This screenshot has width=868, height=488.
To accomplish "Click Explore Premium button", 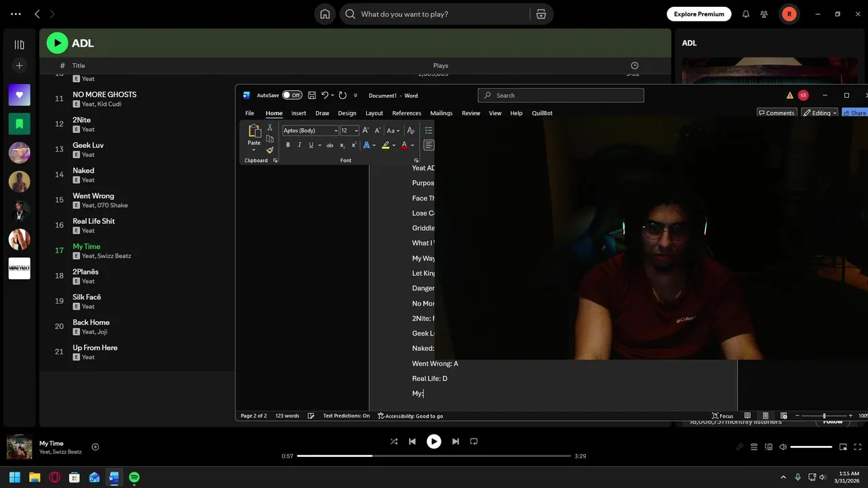I will pos(699,14).
